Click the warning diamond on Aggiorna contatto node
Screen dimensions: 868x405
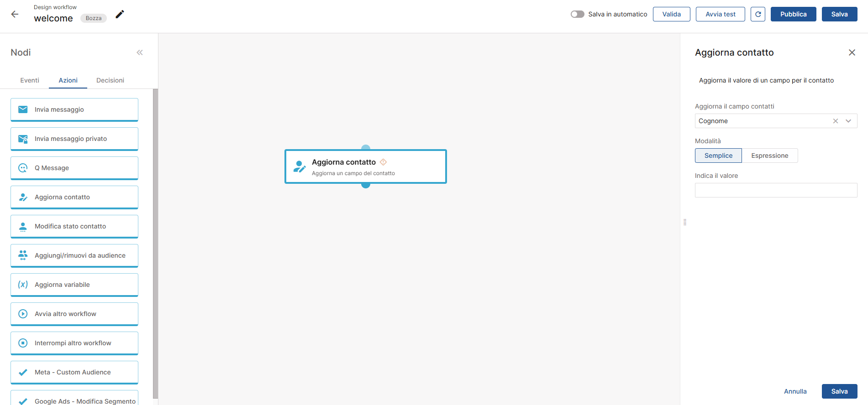tap(383, 162)
